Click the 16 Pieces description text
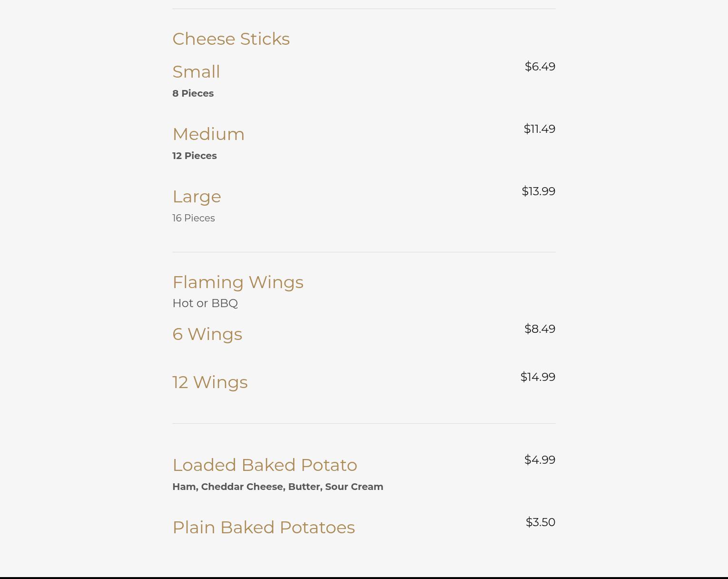728x579 pixels. [193, 218]
